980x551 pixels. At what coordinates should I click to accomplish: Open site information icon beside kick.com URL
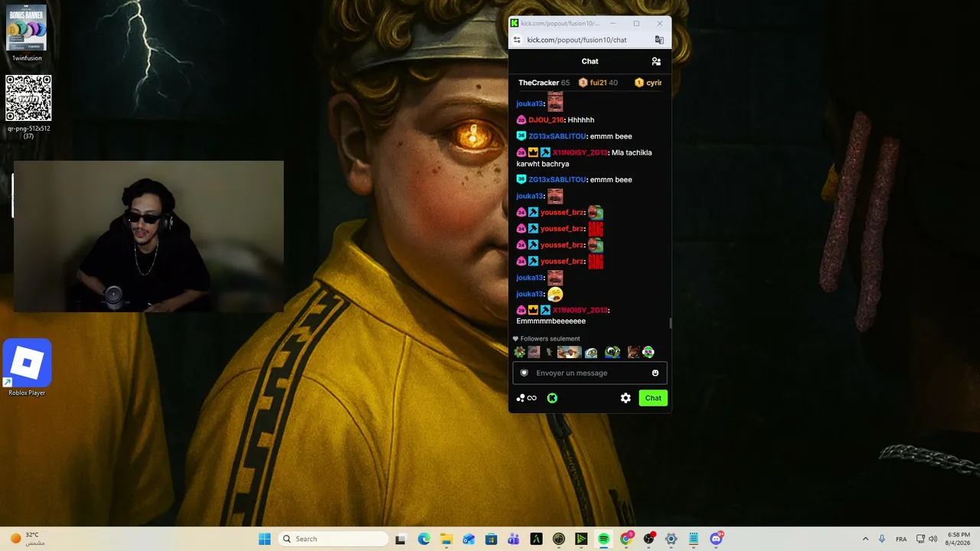[517, 40]
